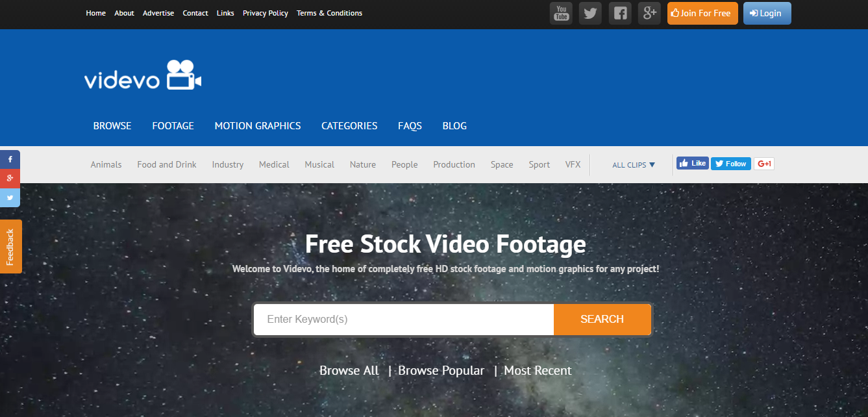Image resolution: width=868 pixels, height=417 pixels.
Task: Open the Contact link
Action: (x=195, y=13)
